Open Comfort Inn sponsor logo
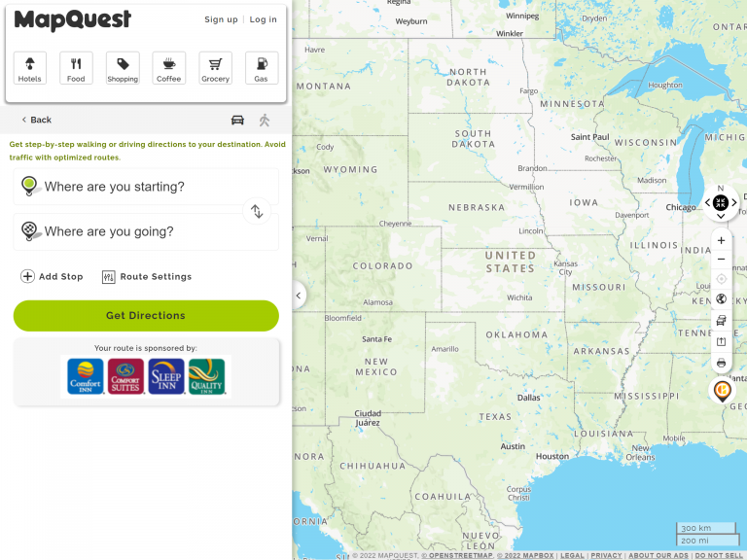The image size is (747, 560). (86, 376)
